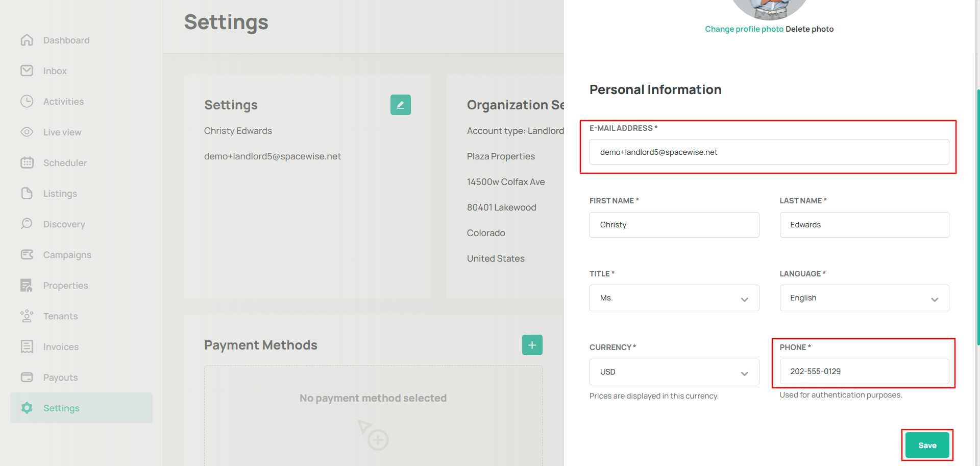
Task: Click the Tenants people icon
Action: pos(27,316)
